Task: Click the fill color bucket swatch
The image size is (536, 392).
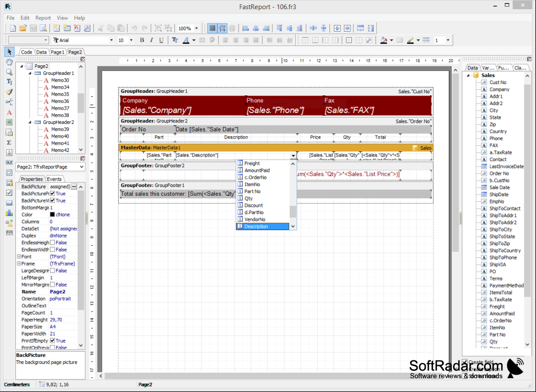Action: (x=384, y=40)
